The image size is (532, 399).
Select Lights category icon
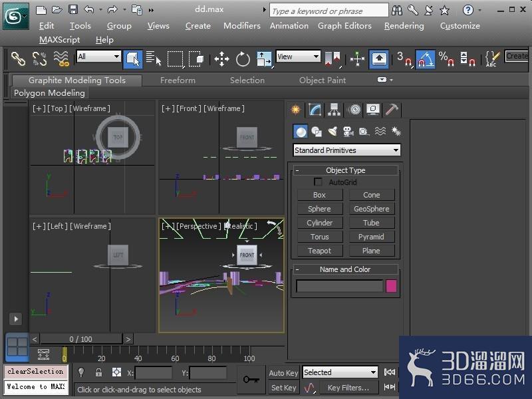(x=332, y=132)
